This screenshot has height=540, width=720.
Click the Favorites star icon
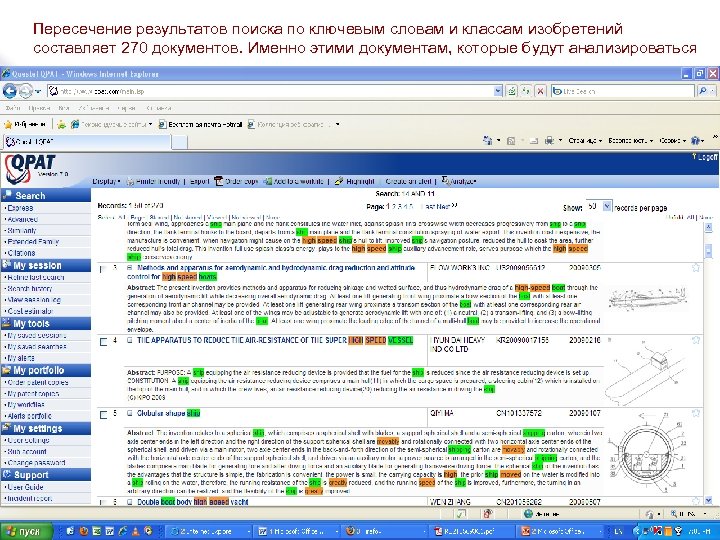pos(8,124)
